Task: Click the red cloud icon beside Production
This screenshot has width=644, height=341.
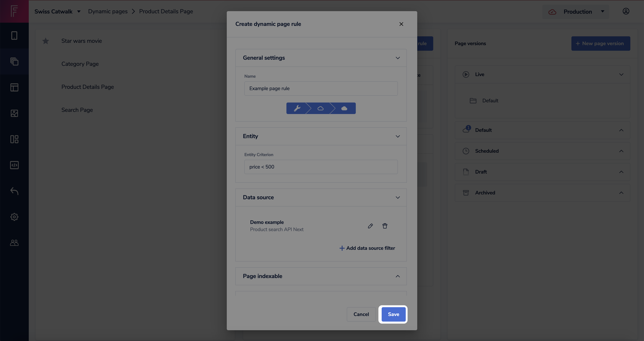Action: coord(552,12)
